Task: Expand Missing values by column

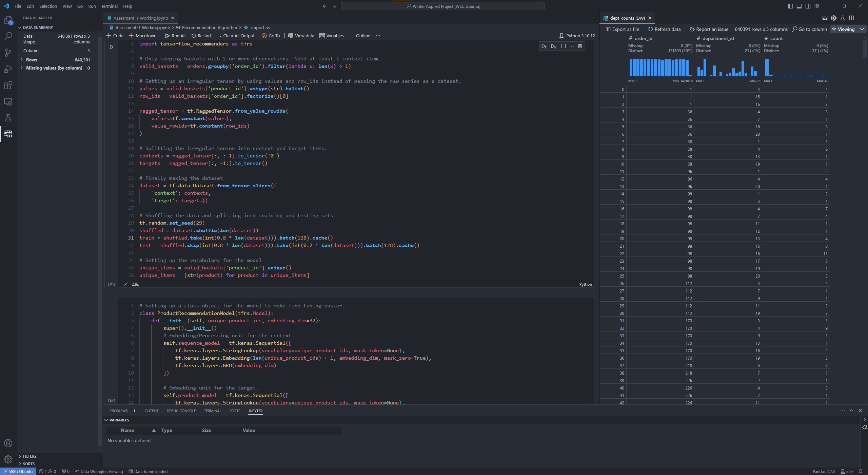Action: pyautogui.click(x=22, y=68)
